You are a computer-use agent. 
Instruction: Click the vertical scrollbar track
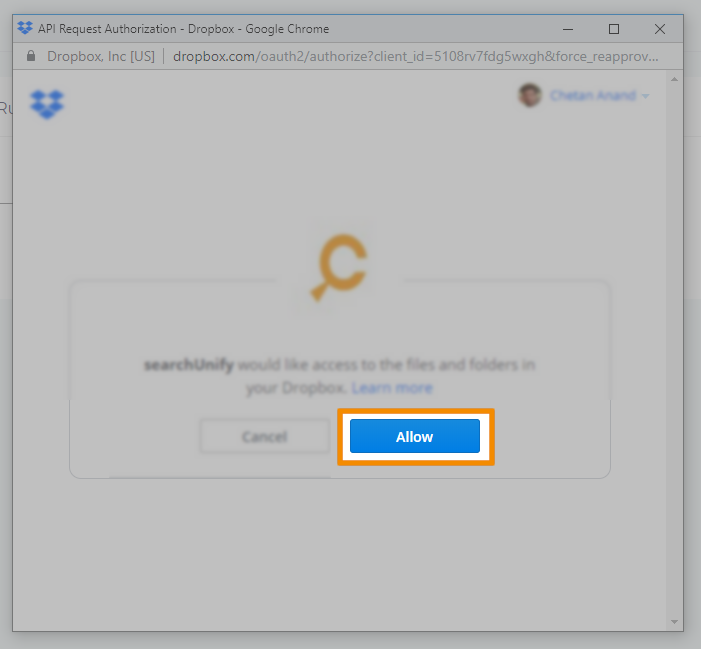(674, 350)
